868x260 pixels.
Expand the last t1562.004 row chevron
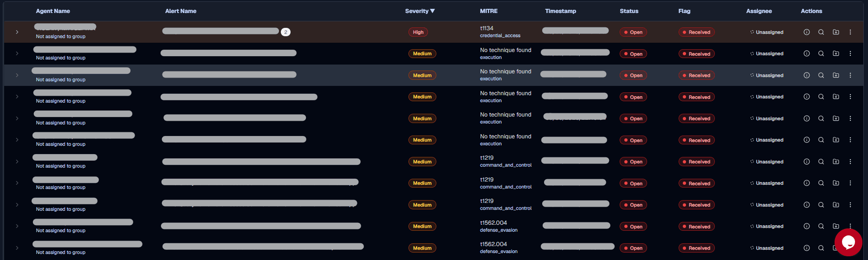click(x=17, y=248)
